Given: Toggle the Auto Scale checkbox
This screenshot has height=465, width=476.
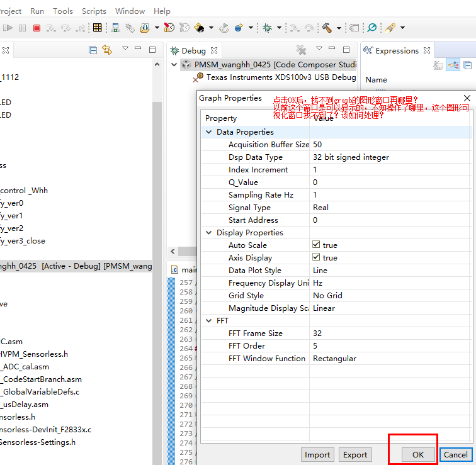Looking at the screenshot, I should [316, 245].
